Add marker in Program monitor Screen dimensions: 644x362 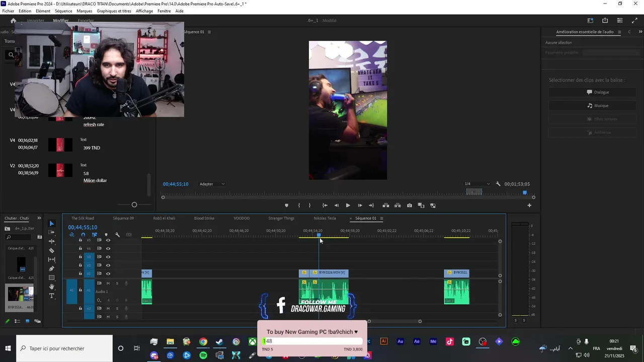pyautogui.click(x=287, y=205)
